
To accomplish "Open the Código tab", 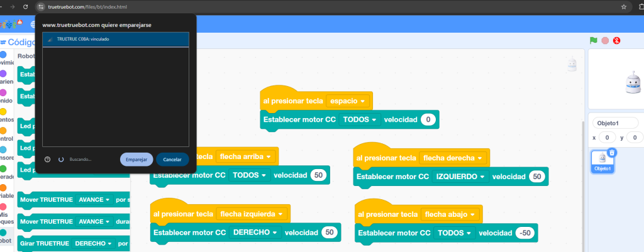I will [17, 42].
